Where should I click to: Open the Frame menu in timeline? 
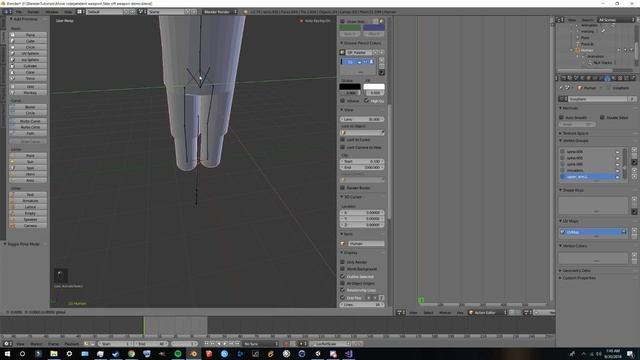pyautogui.click(x=53, y=344)
